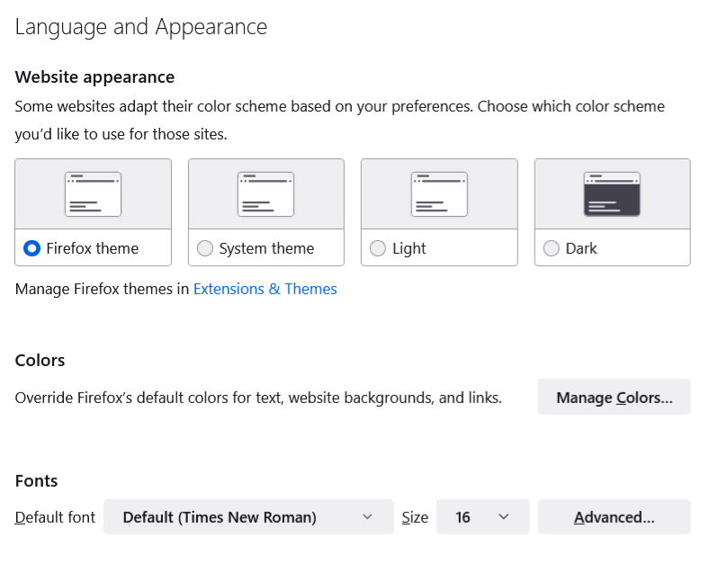Click the chevron arrow in Default font box
The width and height of the screenshot is (728, 583).
[x=366, y=517]
